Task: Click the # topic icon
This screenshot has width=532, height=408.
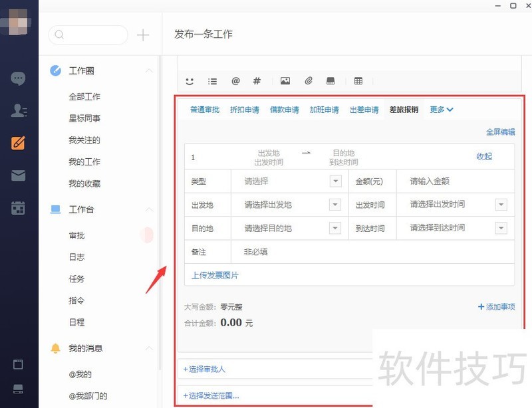Action: [257, 81]
